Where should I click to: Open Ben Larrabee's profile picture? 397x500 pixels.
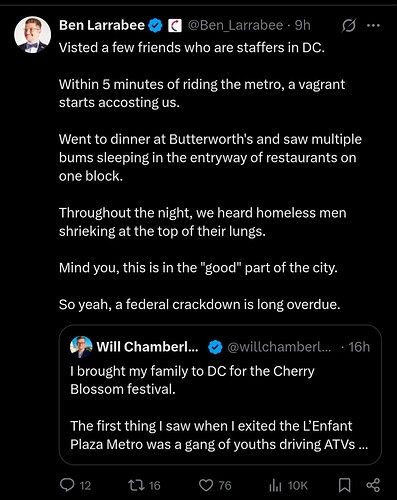[32, 35]
